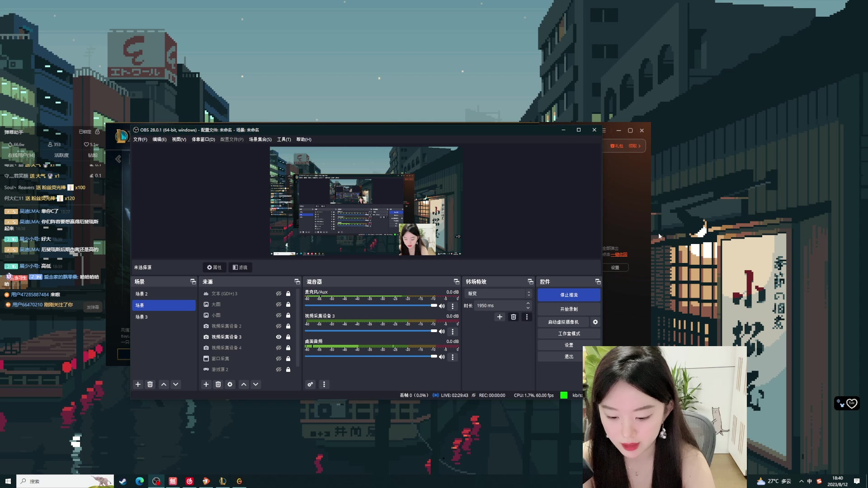Increase transition duration with up arrow
This screenshot has height=488, width=868.
tap(528, 303)
